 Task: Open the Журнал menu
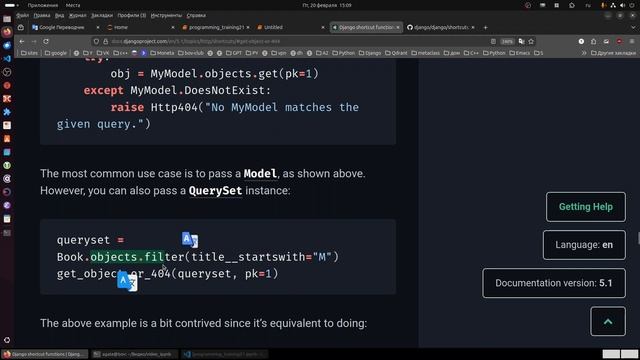coord(78,16)
